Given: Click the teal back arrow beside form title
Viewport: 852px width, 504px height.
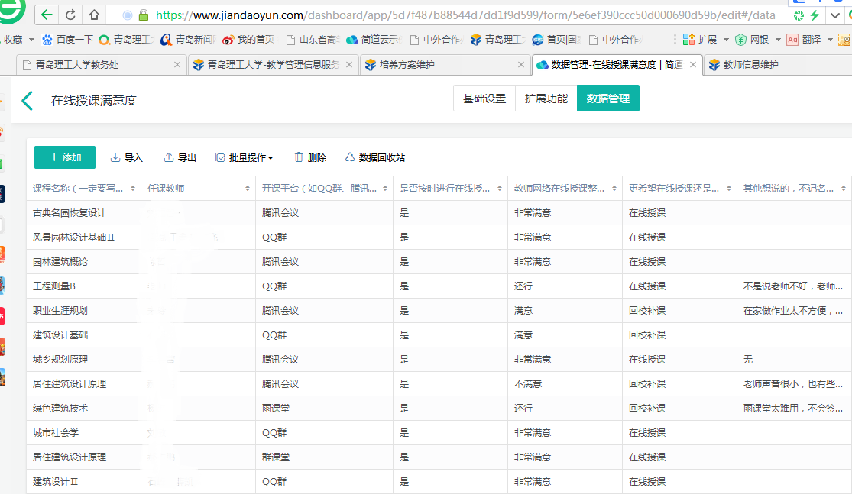Looking at the screenshot, I should click(28, 101).
